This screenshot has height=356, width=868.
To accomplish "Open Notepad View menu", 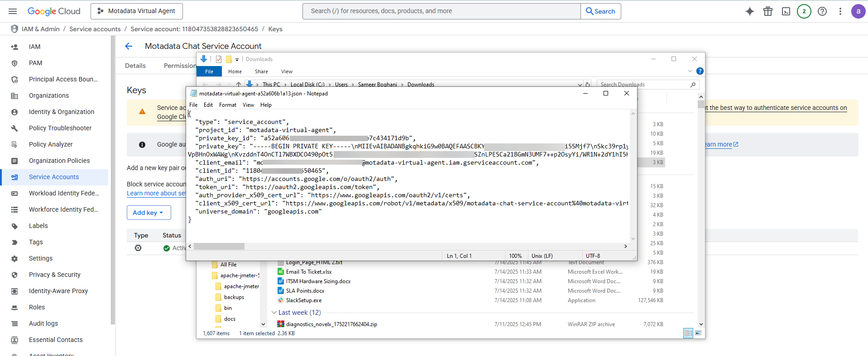I will [248, 105].
